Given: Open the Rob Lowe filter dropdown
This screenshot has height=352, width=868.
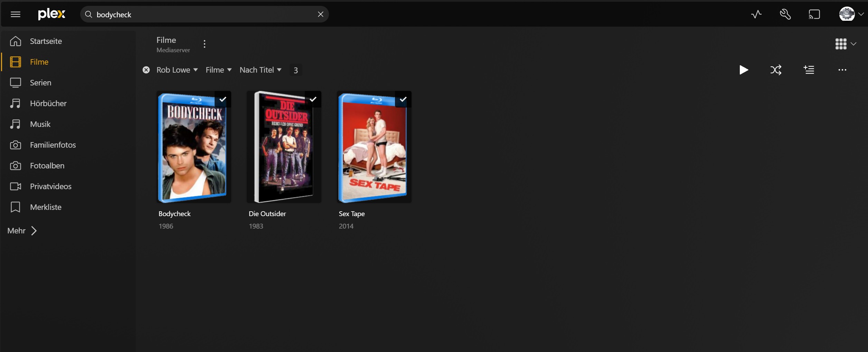Looking at the screenshot, I should (x=177, y=70).
